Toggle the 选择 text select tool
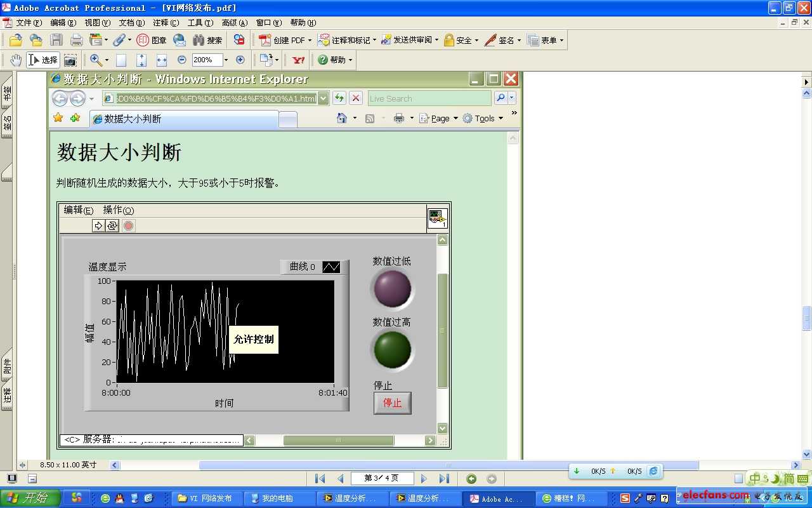The image size is (812, 508). [x=43, y=60]
